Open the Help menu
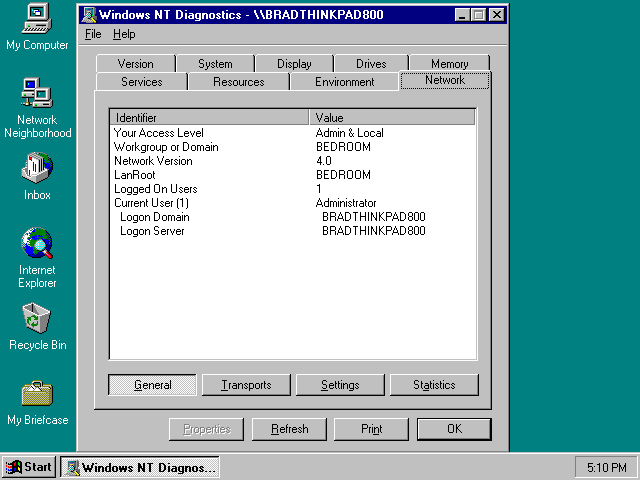Viewport: 640px width, 480px height. click(x=124, y=34)
